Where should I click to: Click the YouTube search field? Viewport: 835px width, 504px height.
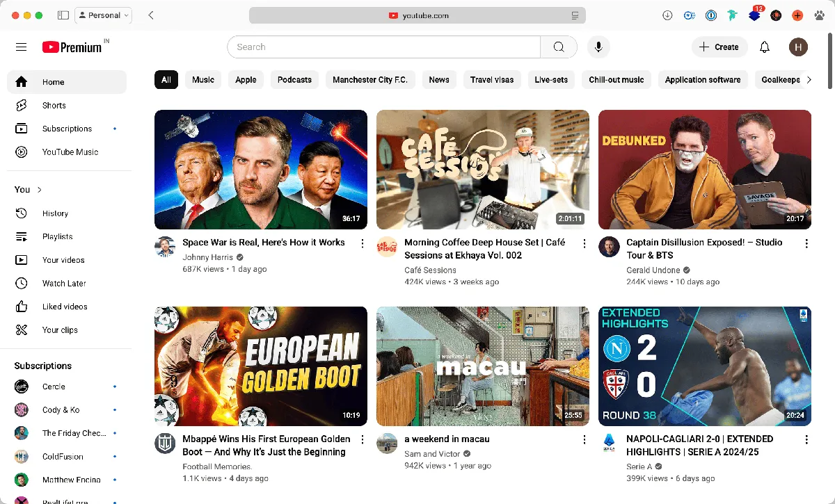383,47
